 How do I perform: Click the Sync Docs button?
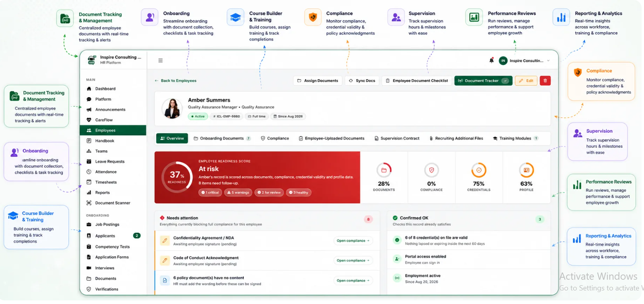[362, 80]
